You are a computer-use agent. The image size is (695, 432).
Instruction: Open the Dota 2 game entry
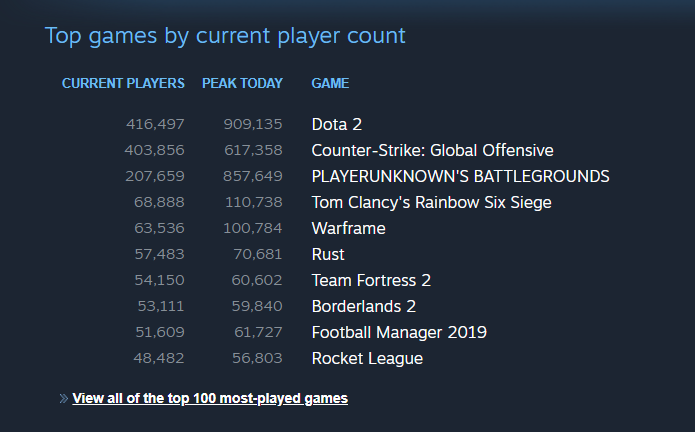[337, 125]
